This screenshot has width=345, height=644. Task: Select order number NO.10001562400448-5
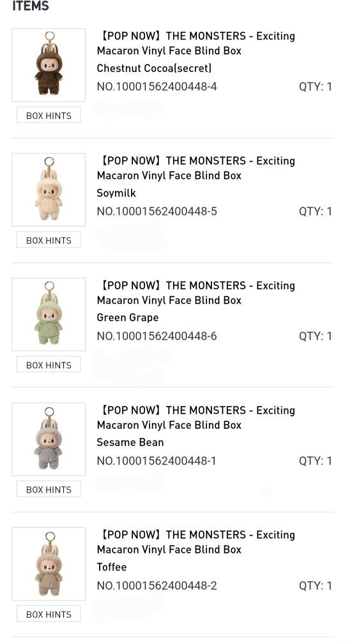click(x=157, y=211)
